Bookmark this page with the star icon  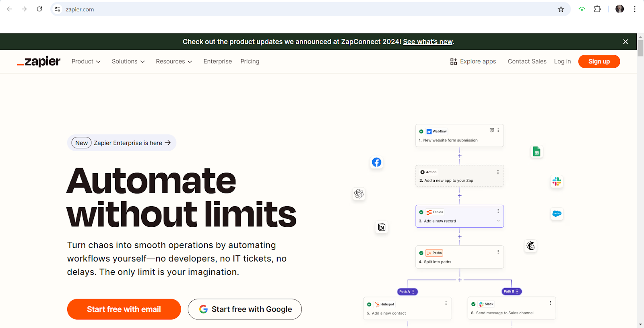pos(561,9)
